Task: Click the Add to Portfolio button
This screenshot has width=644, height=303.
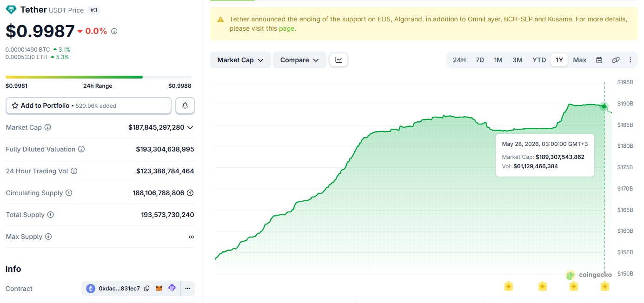Action: tap(88, 106)
